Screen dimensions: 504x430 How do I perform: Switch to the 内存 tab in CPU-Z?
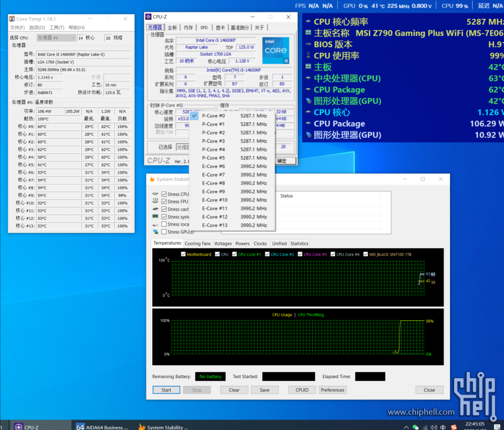point(188,28)
